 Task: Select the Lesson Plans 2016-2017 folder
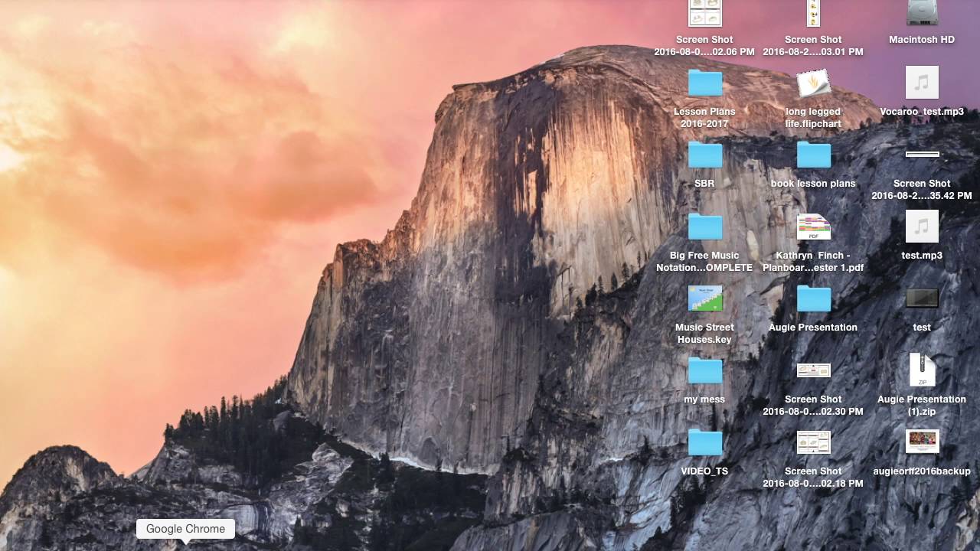(705, 83)
